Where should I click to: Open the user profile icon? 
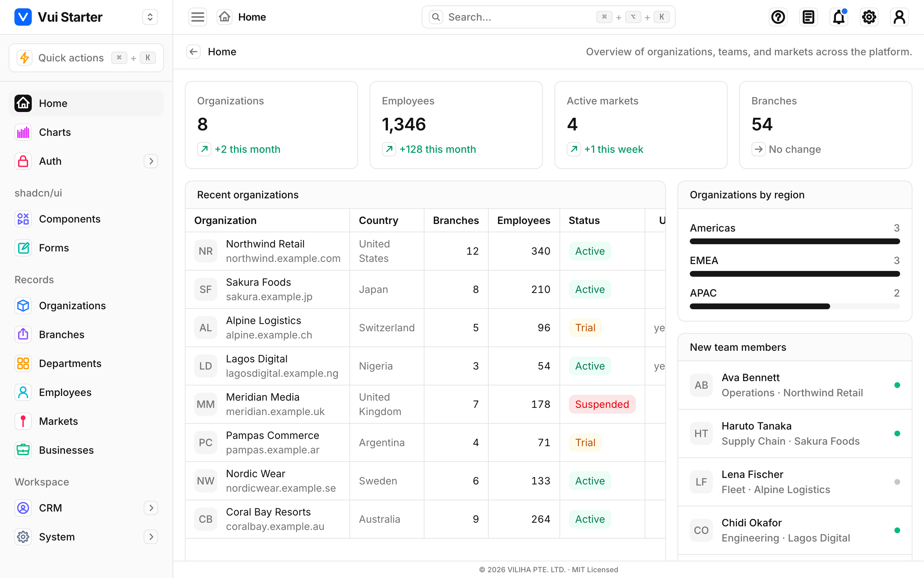(x=899, y=17)
